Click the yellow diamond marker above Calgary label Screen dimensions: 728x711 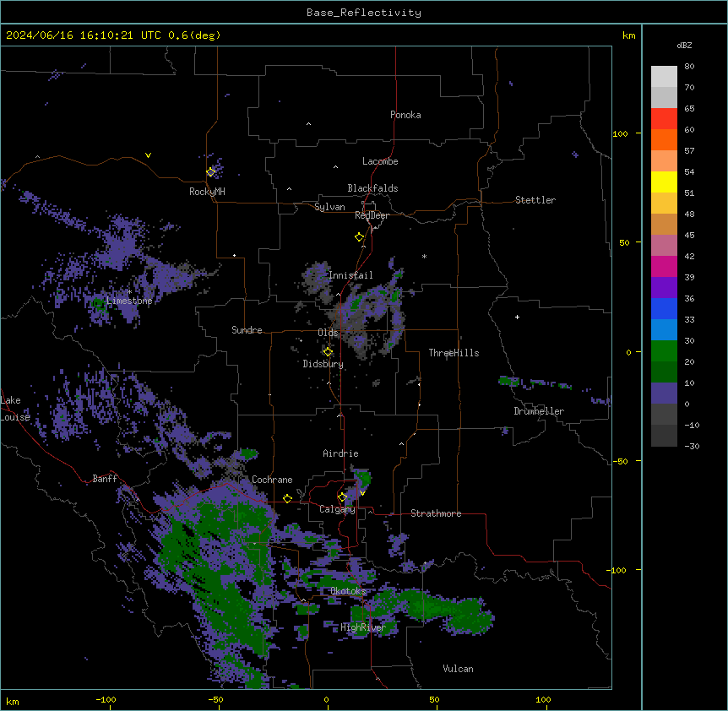pos(342,497)
